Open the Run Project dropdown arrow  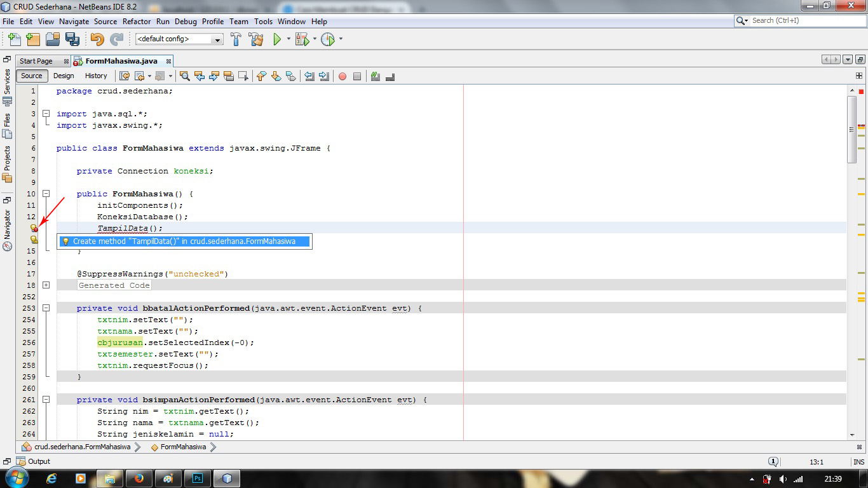coord(288,39)
